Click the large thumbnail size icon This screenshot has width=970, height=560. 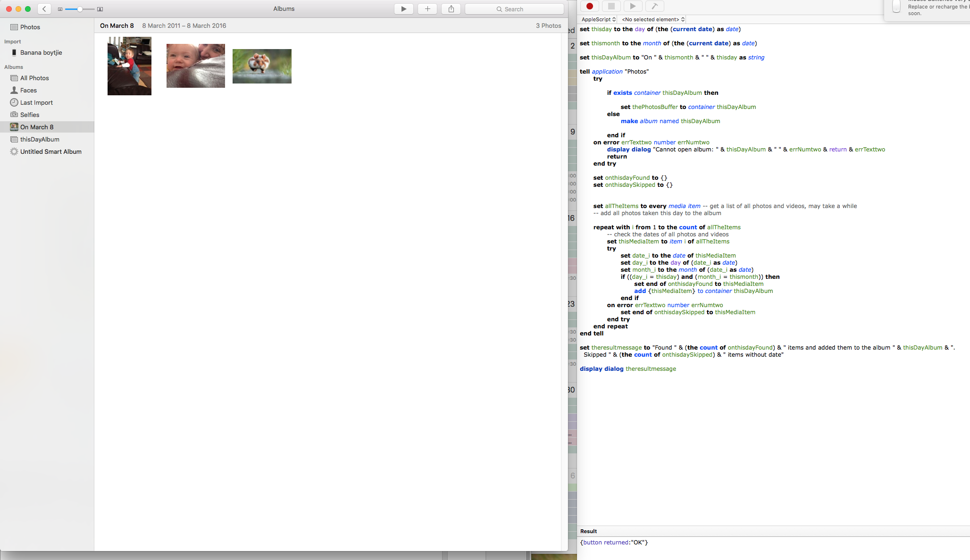tap(100, 9)
